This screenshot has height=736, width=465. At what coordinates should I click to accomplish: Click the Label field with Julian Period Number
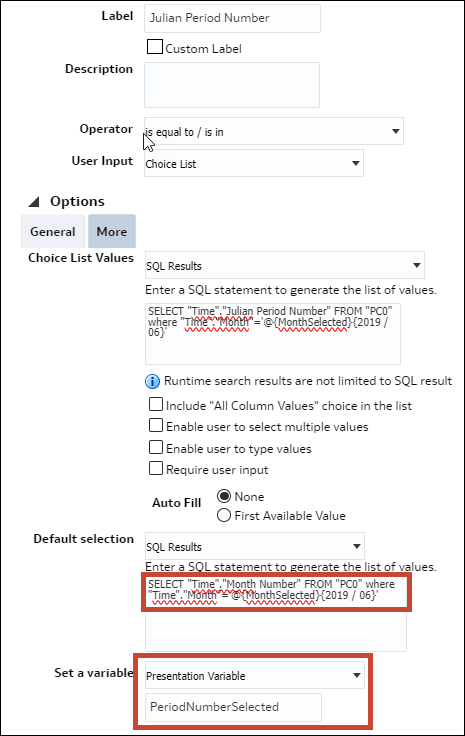(232, 18)
